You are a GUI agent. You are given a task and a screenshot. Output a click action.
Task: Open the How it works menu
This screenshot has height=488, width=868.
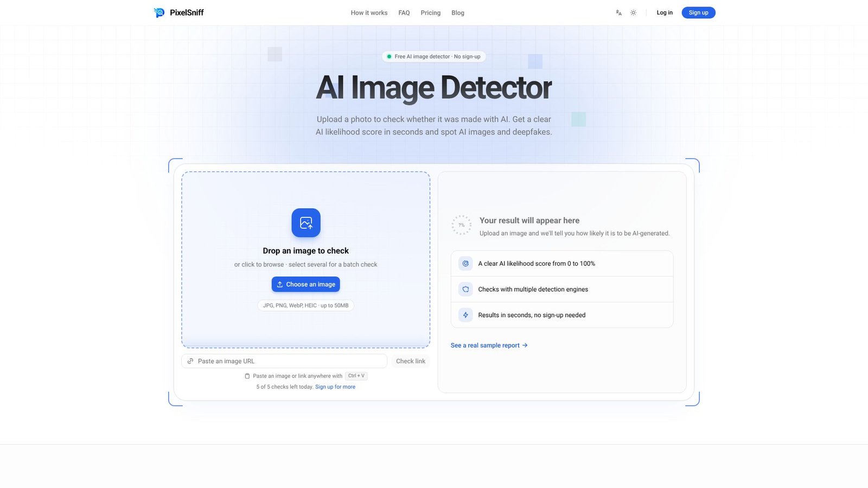click(369, 12)
